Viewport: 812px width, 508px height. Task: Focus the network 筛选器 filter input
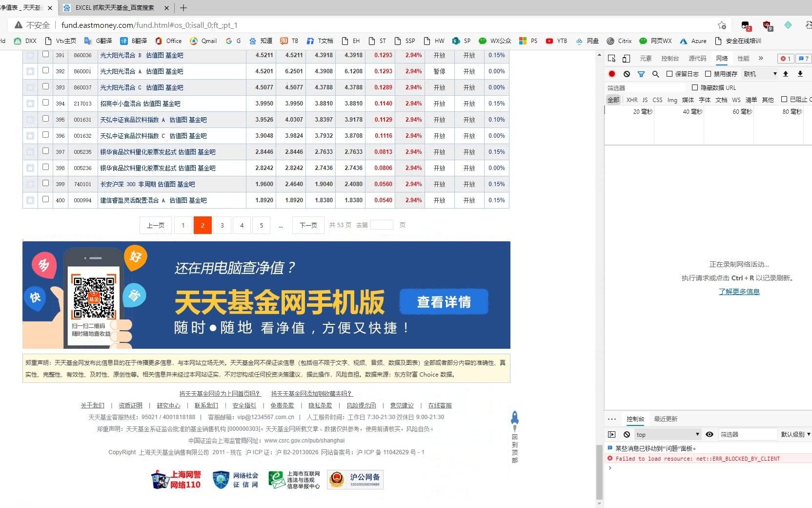click(646, 88)
